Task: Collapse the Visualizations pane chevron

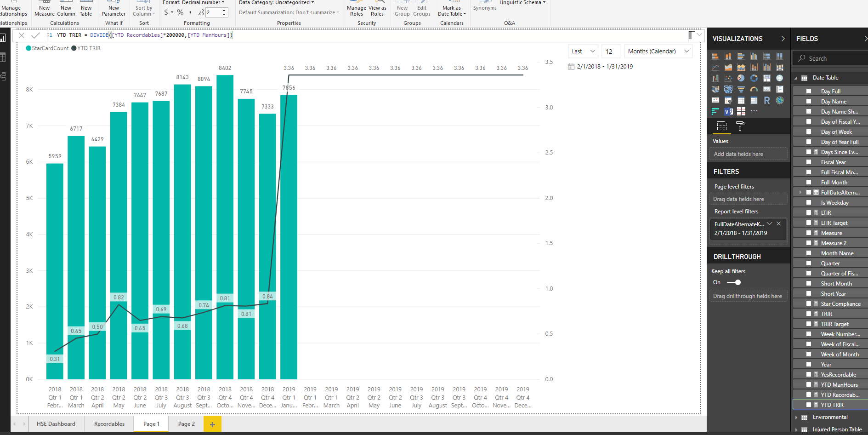Action: click(x=783, y=39)
